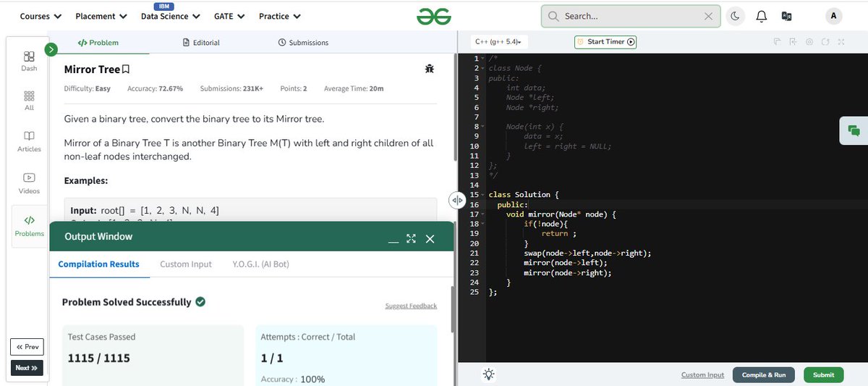Image resolution: width=868 pixels, height=386 pixels.
Task: Clear the search box with X
Action: (708, 16)
